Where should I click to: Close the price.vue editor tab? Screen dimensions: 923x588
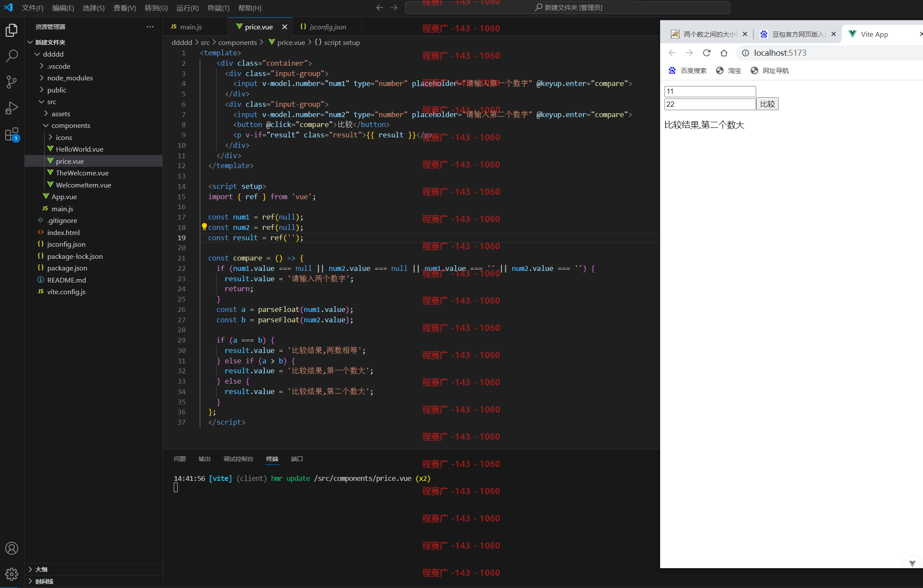[284, 27]
